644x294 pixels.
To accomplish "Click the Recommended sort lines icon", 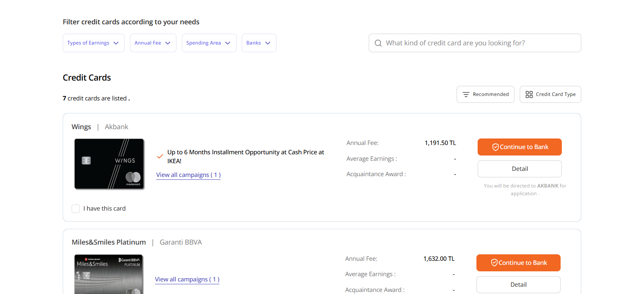I will pos(466,94).
